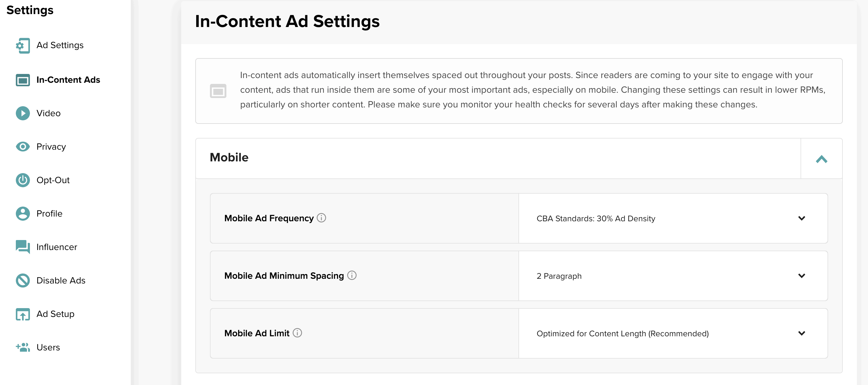Click the Mobile Ad Frequency info tooltip
This screenshot has height=385, width=868.
(322, 218)
